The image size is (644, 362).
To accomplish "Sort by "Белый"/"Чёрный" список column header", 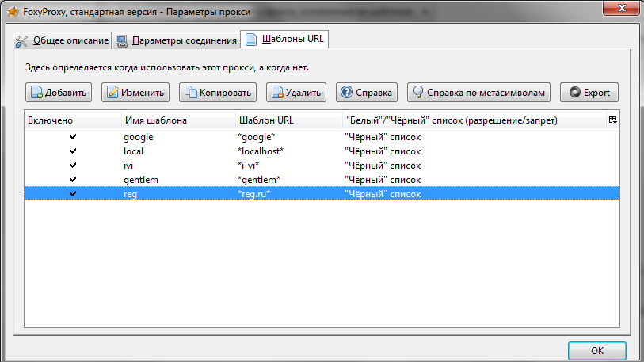I will tap(474, 120).
